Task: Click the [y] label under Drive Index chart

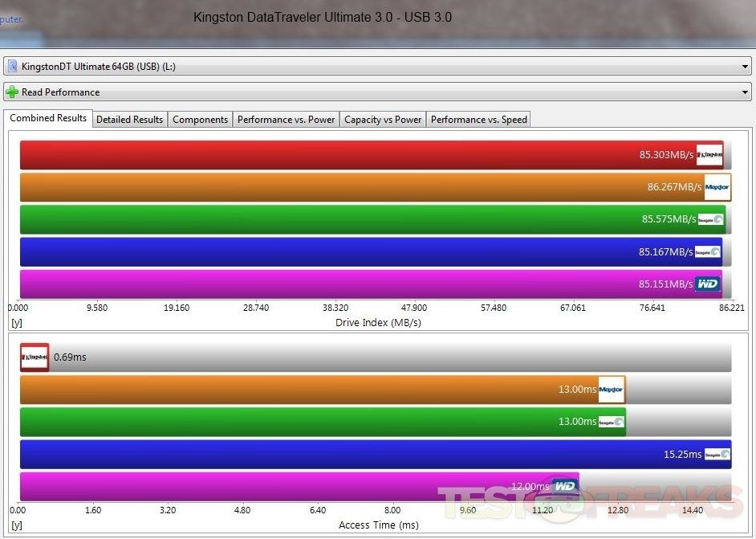Action: [x=16, y=322]
